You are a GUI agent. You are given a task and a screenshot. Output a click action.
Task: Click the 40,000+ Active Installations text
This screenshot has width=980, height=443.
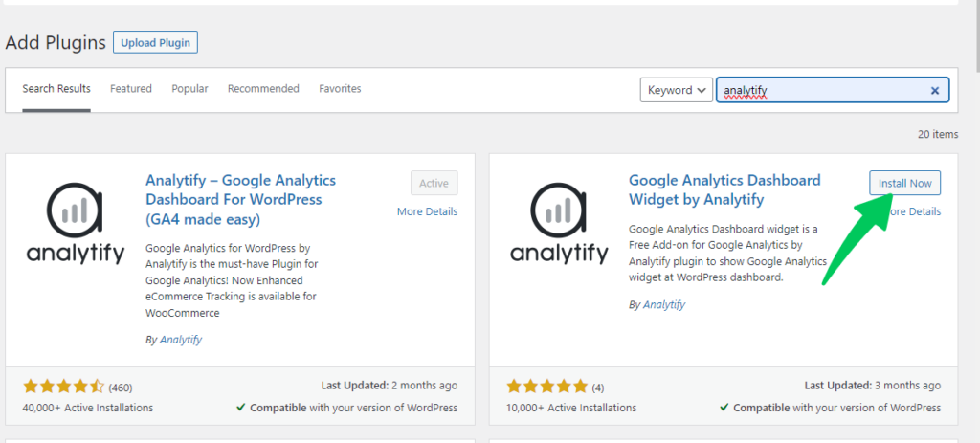(88, 408)
